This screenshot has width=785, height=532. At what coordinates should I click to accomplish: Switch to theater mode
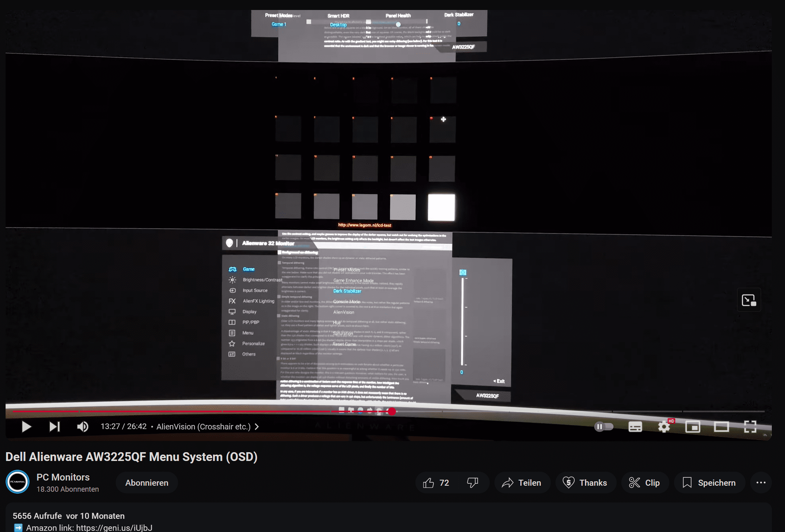[x=721, y=427]
